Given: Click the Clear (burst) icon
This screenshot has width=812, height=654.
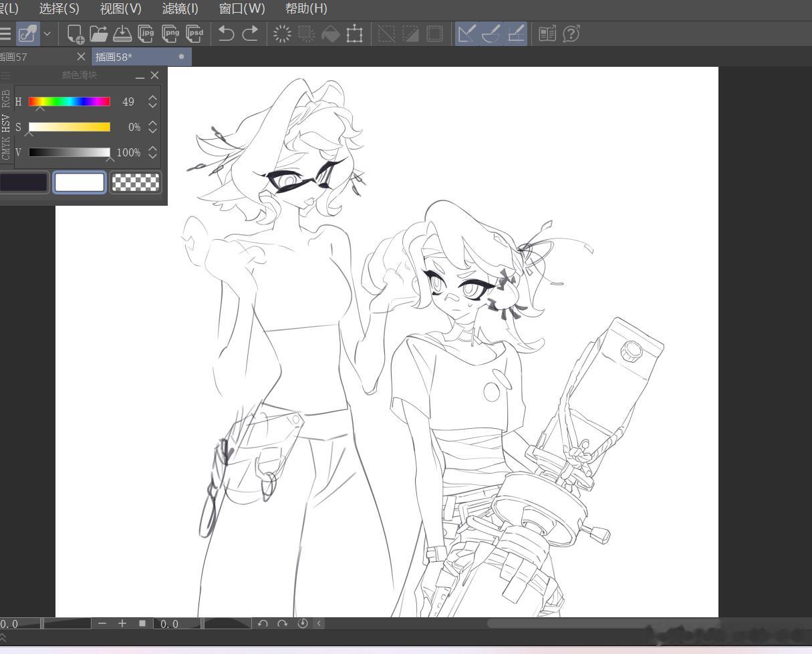Looking at the screenshot, I should (283, 33).
